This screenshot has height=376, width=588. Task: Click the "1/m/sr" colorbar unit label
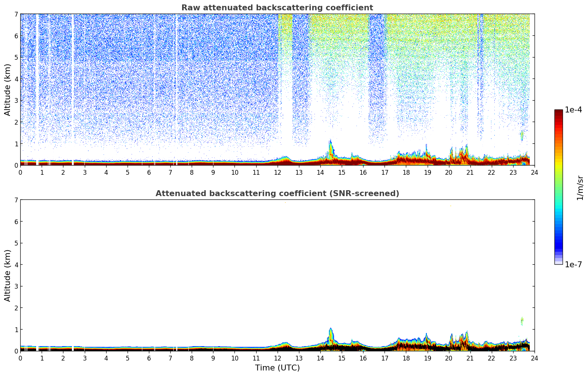point(580,187)
